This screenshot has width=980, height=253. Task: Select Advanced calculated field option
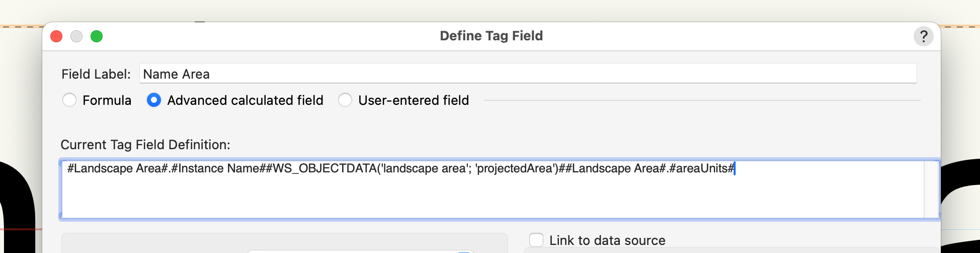click(x=154, y=100)
